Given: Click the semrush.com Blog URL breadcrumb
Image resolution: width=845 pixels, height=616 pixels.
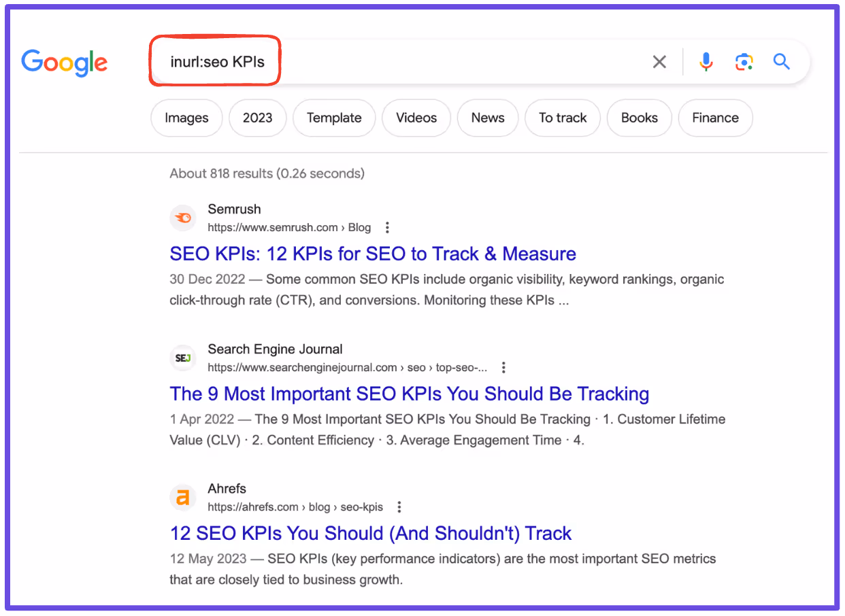Looking at the screenshot, I should click(289, 228).
